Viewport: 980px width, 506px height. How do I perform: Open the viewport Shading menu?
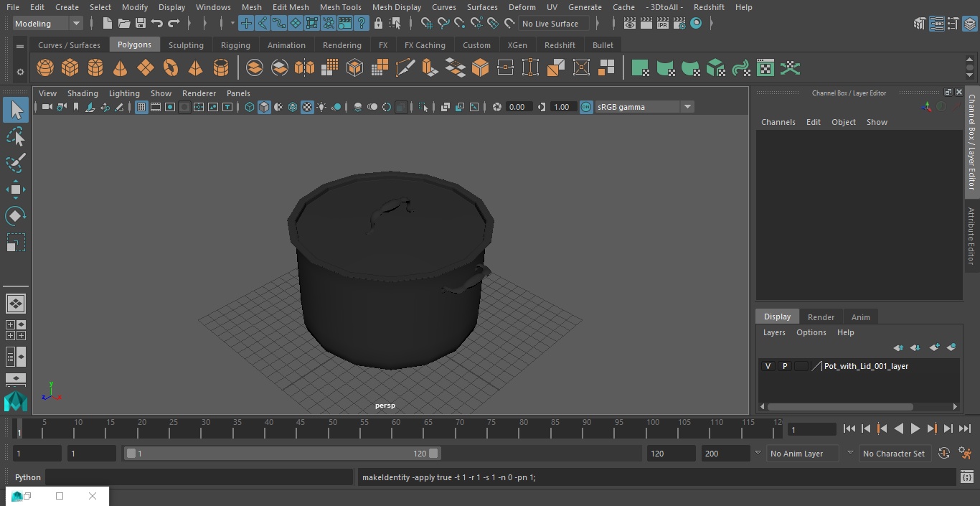click(83, 93)
